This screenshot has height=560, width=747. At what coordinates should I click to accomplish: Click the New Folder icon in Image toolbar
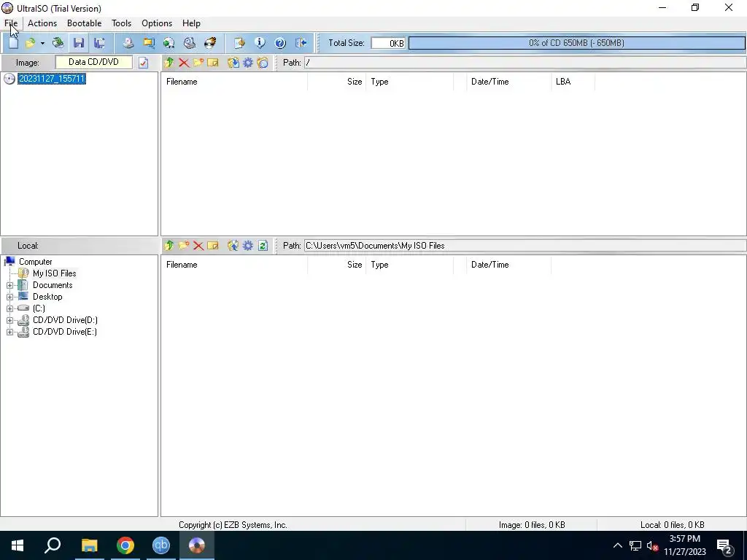pos(198,63)
